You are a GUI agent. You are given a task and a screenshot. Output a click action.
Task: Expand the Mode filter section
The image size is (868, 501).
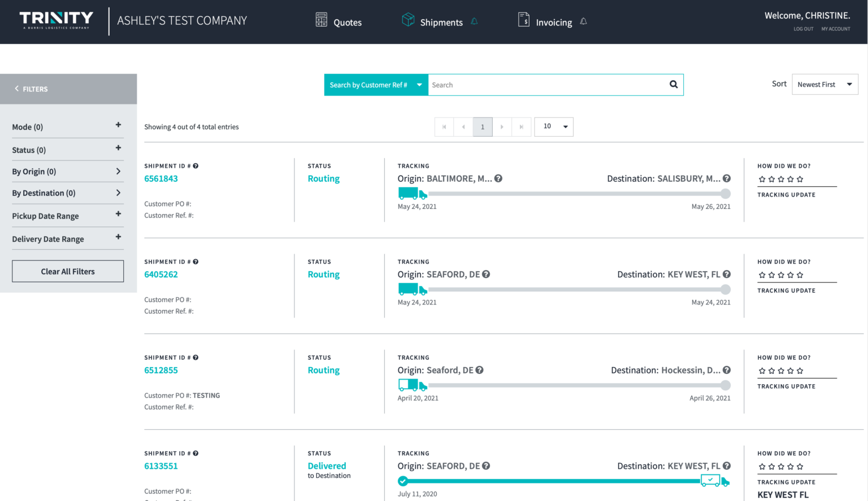pyautogui.click(x=118, y=125)
